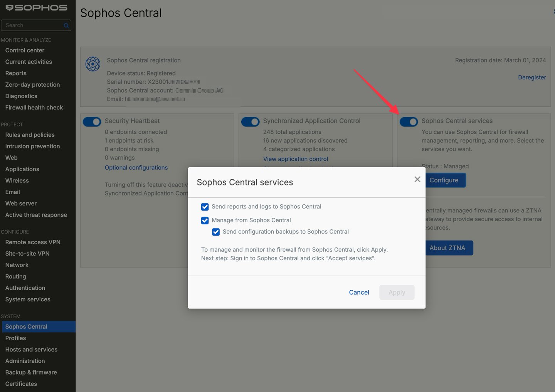Select Web in the Protect section
The height and width of the screenshot is (392, 555).
(11, 158)
